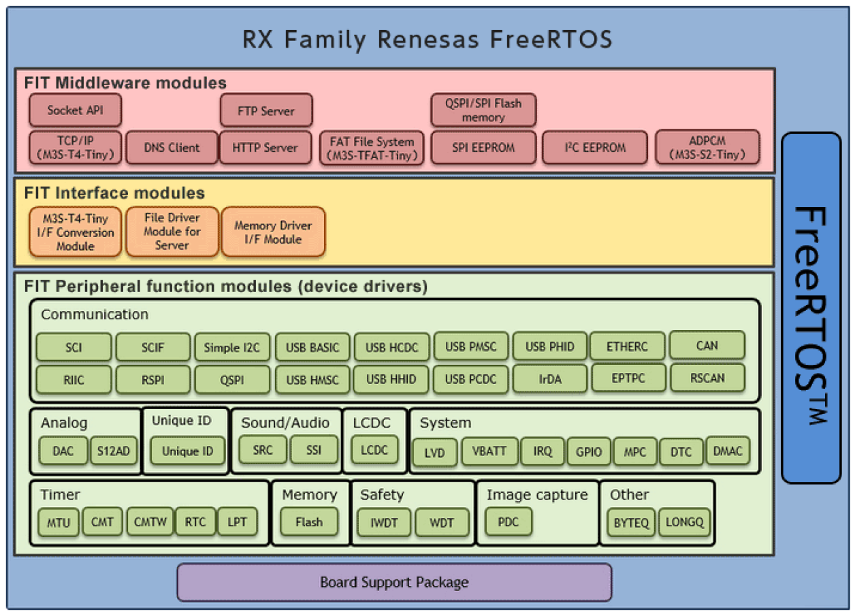Screen dimensions: 855x616
Task: Expand the Sound/Audio section
Action: tap(285, 423)
